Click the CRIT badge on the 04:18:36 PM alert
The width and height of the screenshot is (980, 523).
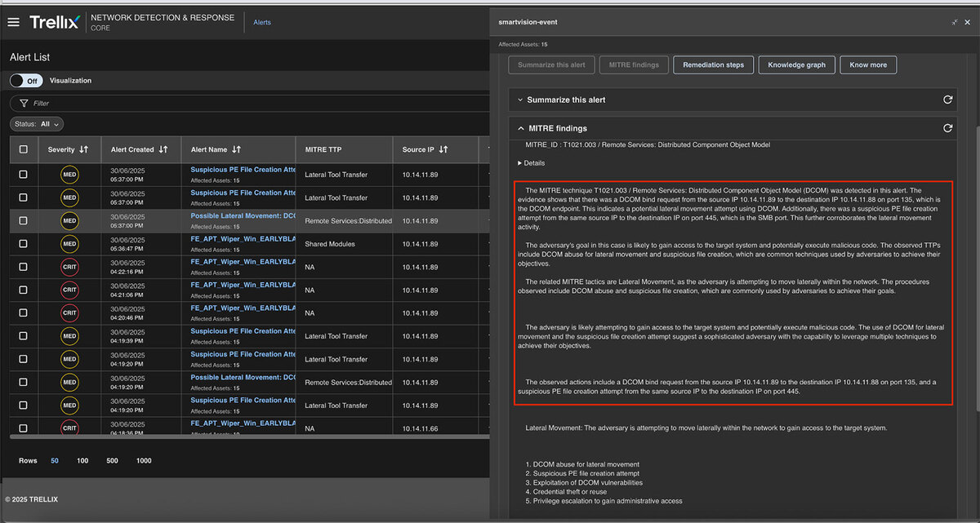click(x=69, y=428)
